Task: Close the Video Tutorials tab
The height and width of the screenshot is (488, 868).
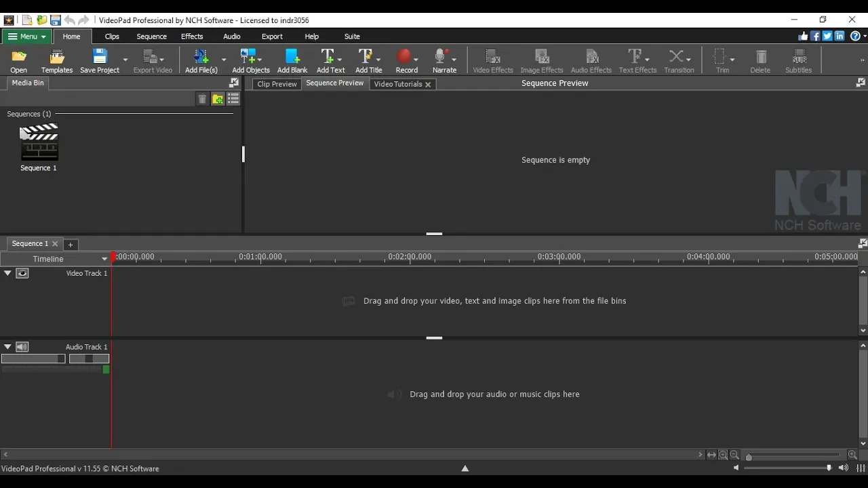Action: pyautogui.click(x=428, y=84)
